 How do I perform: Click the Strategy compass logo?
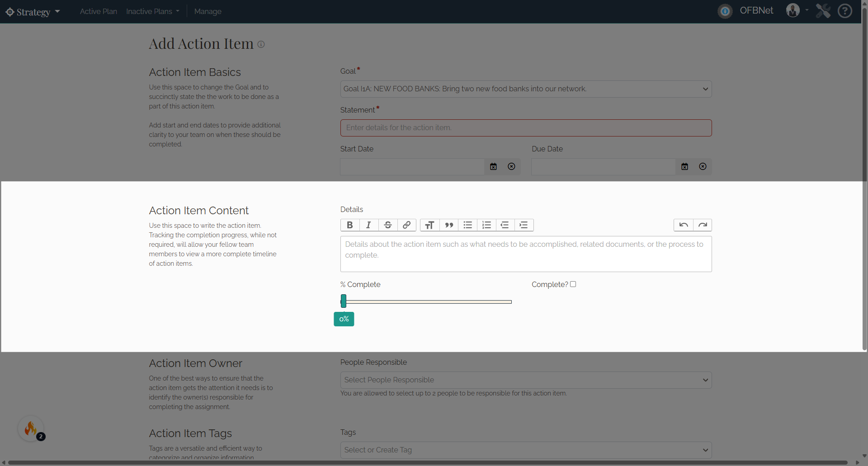click(x=10, y=12)
